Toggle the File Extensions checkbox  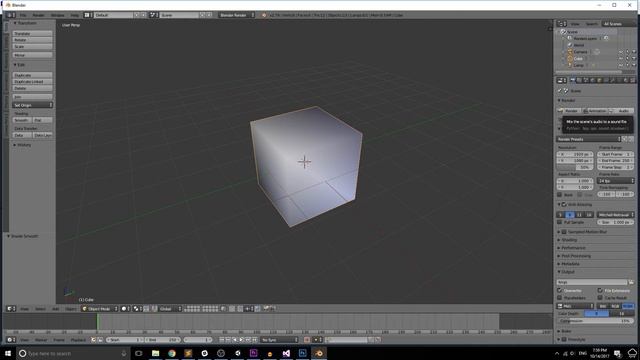click(600, 290)
